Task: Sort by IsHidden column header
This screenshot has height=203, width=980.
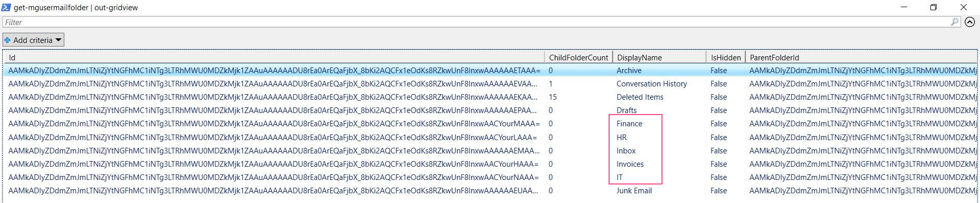Action: point(726,57)
